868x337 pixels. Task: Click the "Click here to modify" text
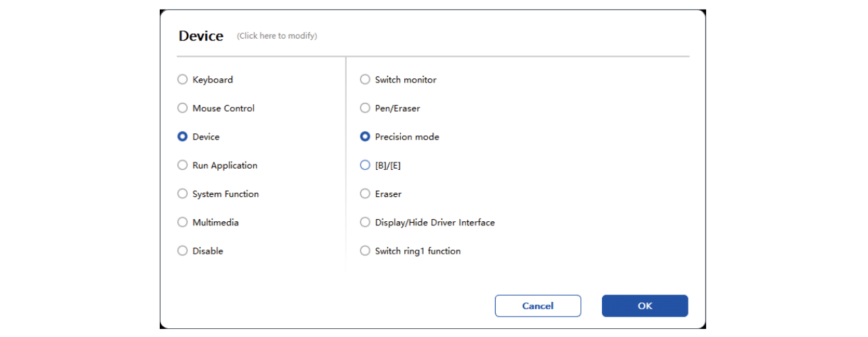click(x=277, y=36)
